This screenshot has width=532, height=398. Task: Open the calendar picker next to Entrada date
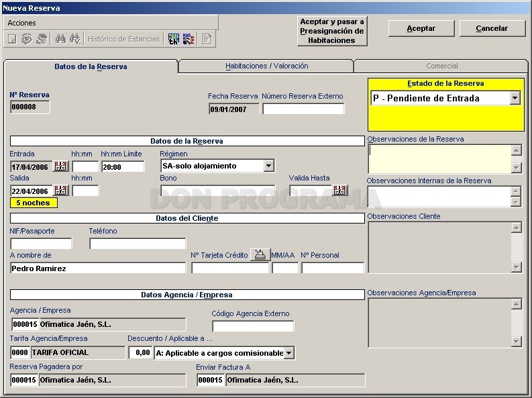point(61,166)
